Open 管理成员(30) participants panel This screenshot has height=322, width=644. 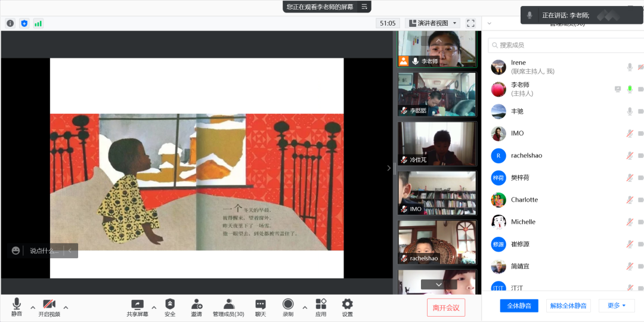point(228,304)
